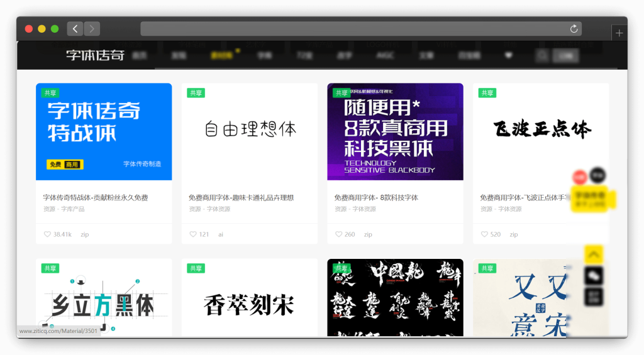
Task: Like the 8款科技字体 card showing 260
Action: tap(339, 234)
